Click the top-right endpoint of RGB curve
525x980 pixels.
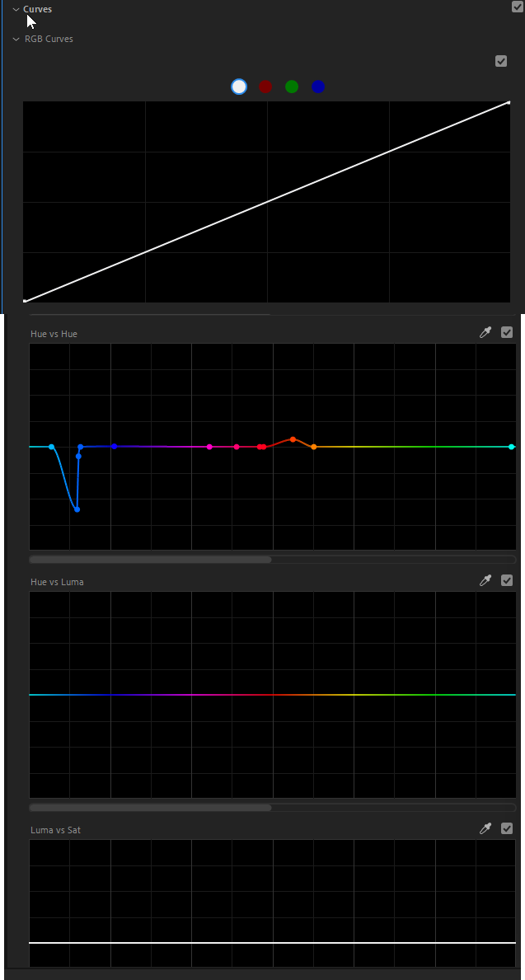[x=509, y=103]
